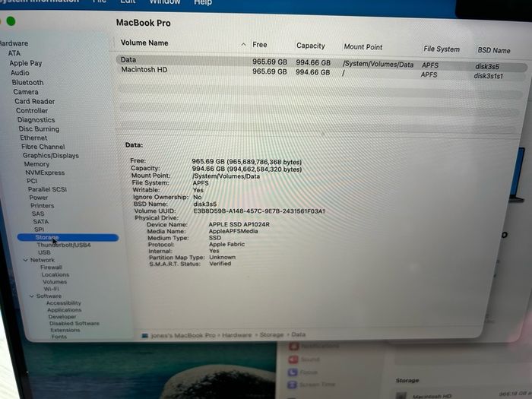Select Ethernet in the sidebar
The height and width of the screenshot is (399, 532).
tap(33, 138)
